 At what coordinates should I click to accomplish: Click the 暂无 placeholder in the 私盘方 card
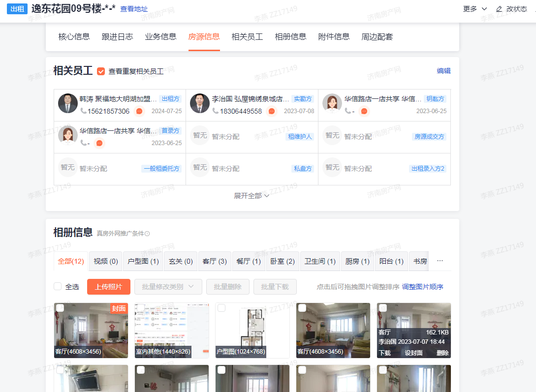click(200, 167)
